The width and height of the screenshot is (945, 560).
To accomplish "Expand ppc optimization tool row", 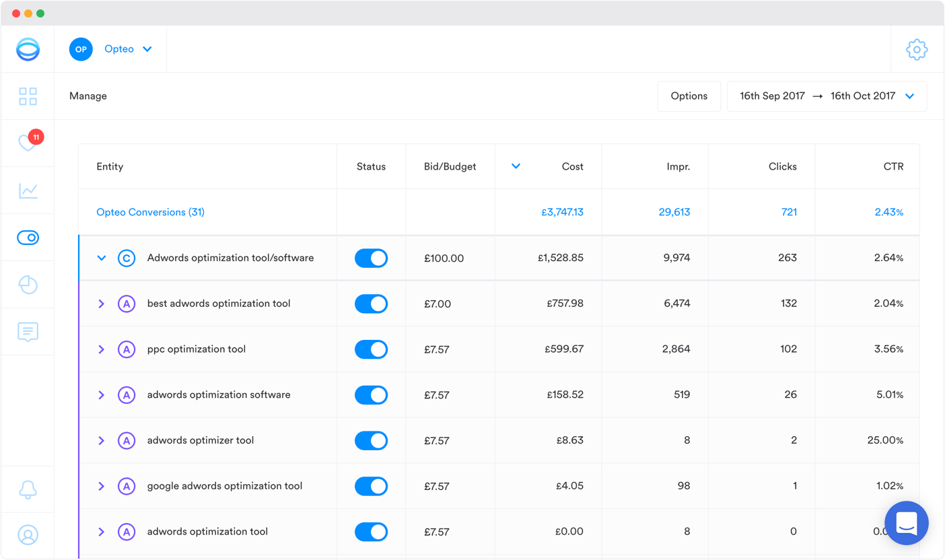I will 102,349.
